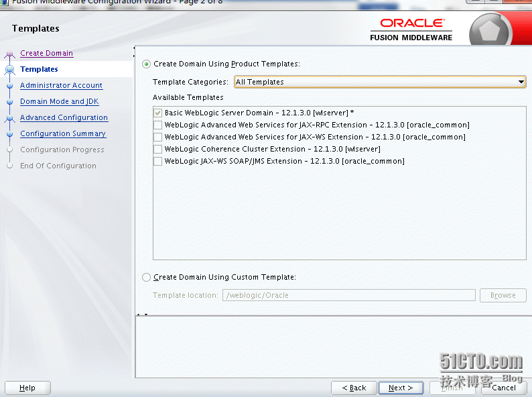Select the Templates step in sidebar

click(39, 69)
